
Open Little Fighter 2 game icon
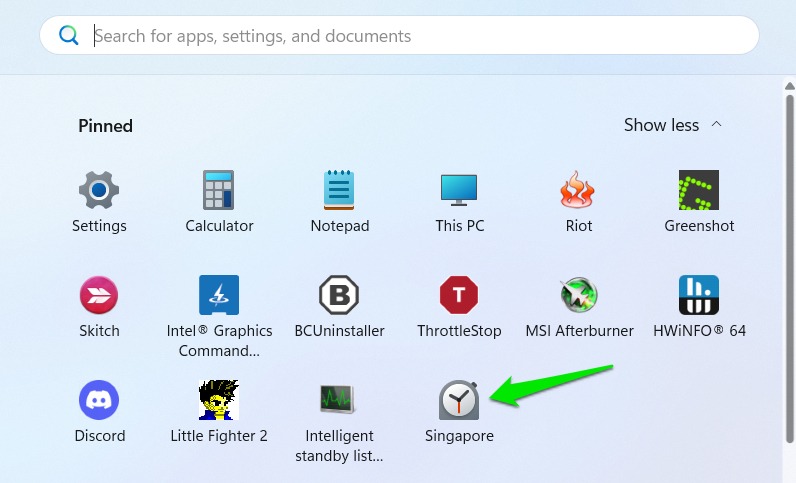[219, 400]
